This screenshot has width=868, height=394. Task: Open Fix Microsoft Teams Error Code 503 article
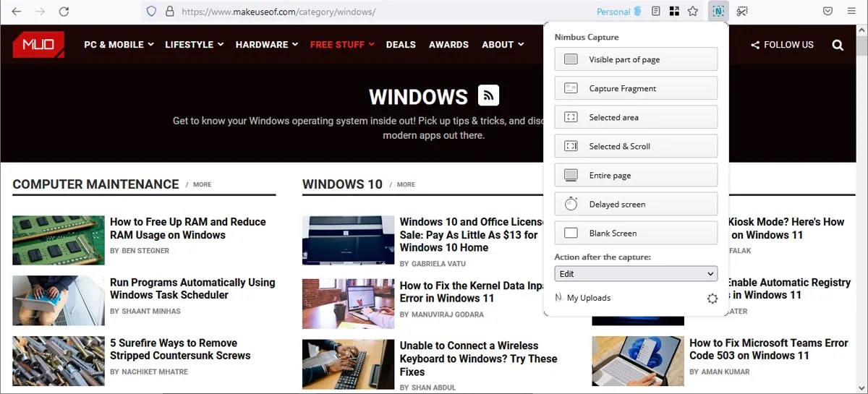769,349
